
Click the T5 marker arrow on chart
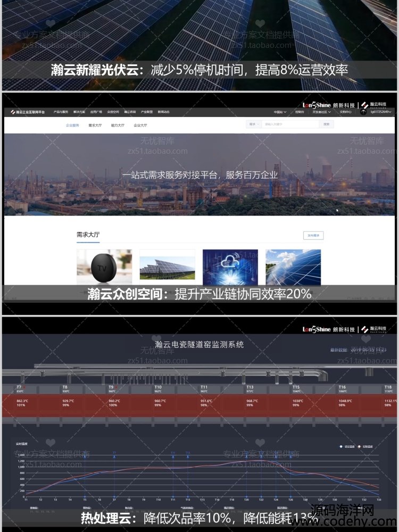click(85, 458)
